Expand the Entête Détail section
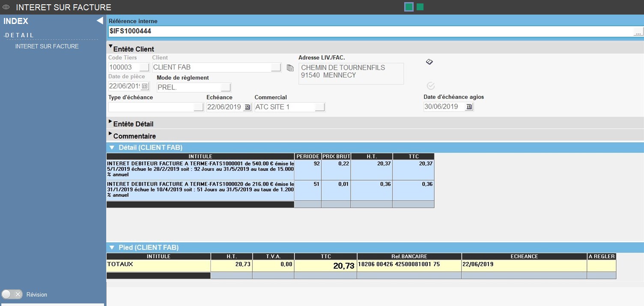This screenshot has height=306, width=644. [x=110, y=122]
